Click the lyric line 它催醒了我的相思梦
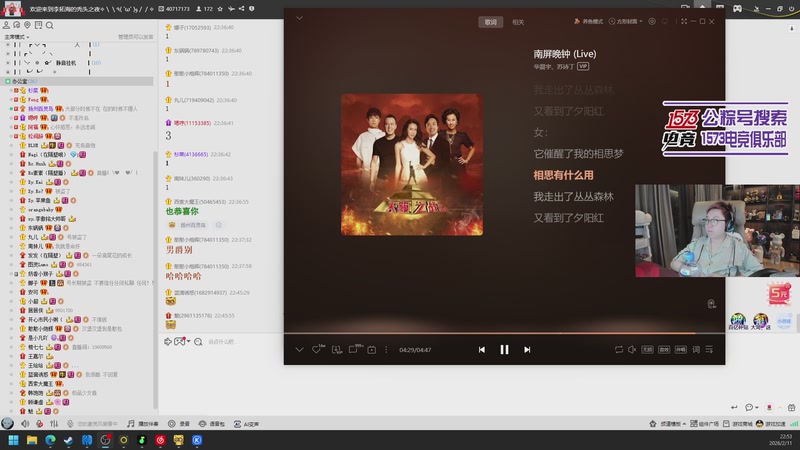Viewport: 800px width, 450px height. point(578,154)
